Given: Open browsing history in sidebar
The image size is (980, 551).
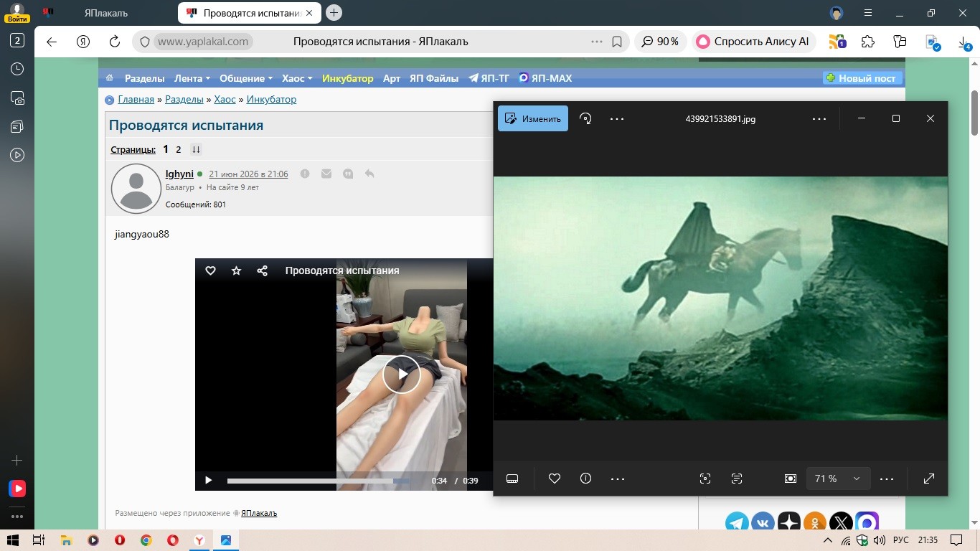Looking at the screenshot, I should (17, 69).
